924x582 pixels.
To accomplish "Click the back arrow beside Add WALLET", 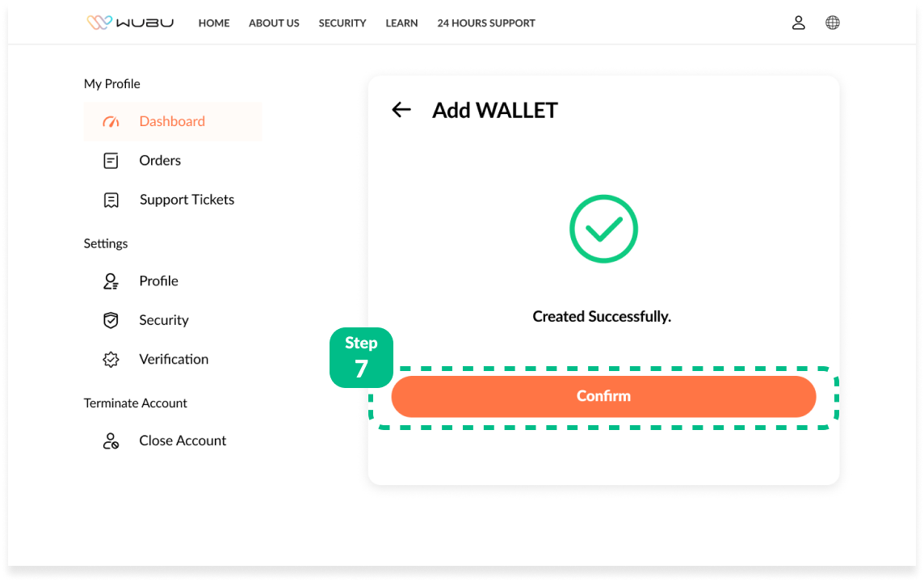I will [x=401, y=110].
